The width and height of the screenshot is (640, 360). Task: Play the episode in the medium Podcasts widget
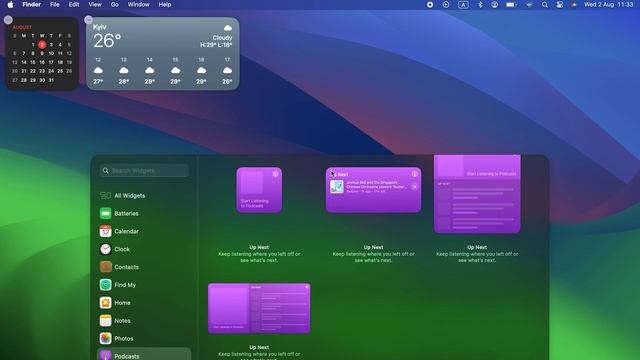(414, 187)
